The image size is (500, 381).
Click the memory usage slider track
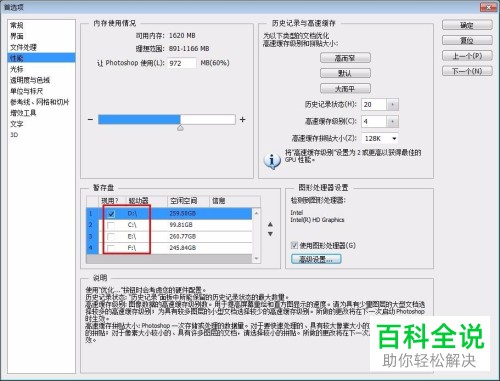[x=167, y=119]
